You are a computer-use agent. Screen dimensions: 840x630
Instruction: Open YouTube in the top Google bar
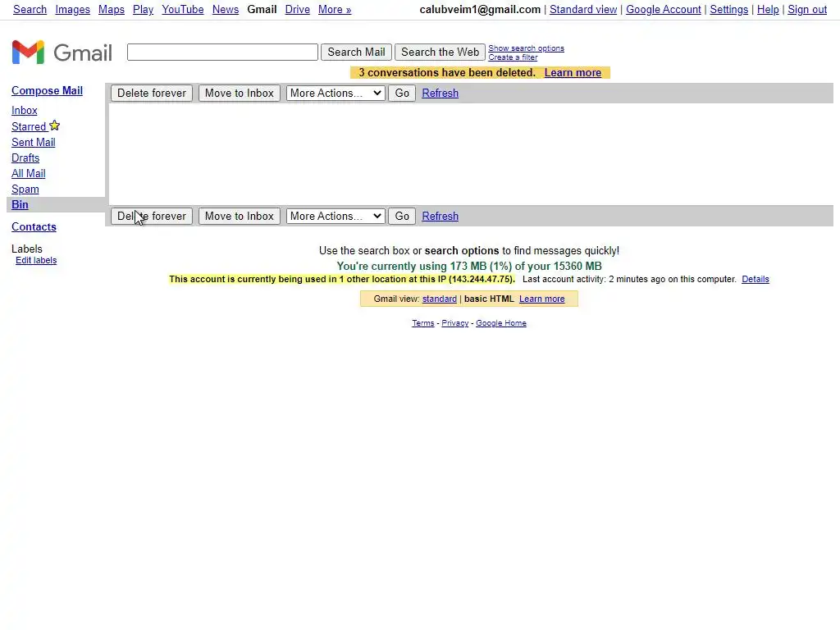click(183, 10)
